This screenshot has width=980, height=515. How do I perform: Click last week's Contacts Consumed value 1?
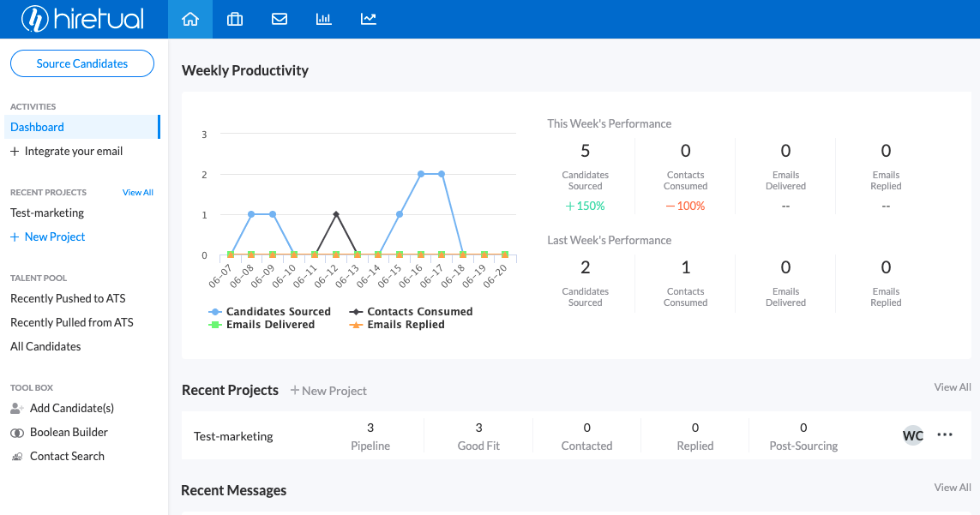pyautogui.click(x=686, y=267)
